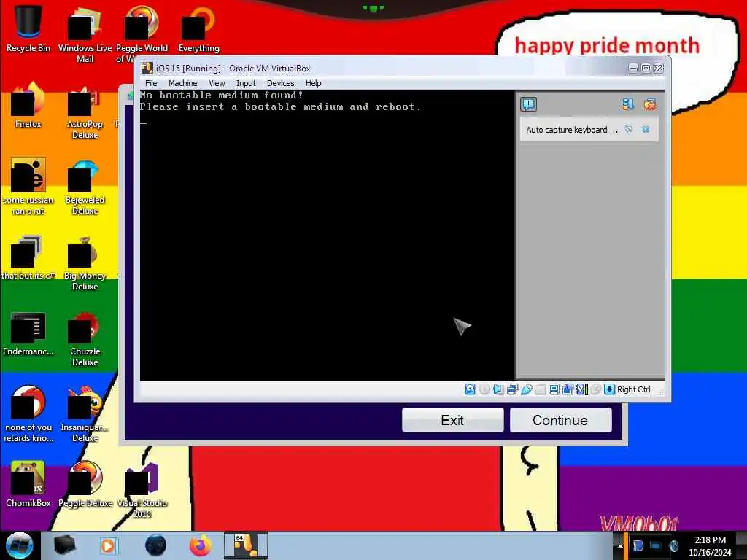Open the hard disk activity indicator
This screenshot has height=560, width=747.
(470, 389)
